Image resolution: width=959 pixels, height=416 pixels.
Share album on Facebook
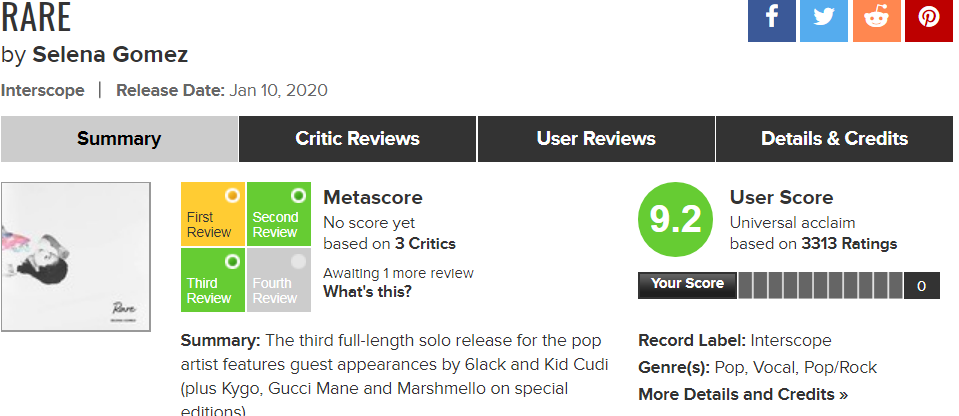coord(772,20)
